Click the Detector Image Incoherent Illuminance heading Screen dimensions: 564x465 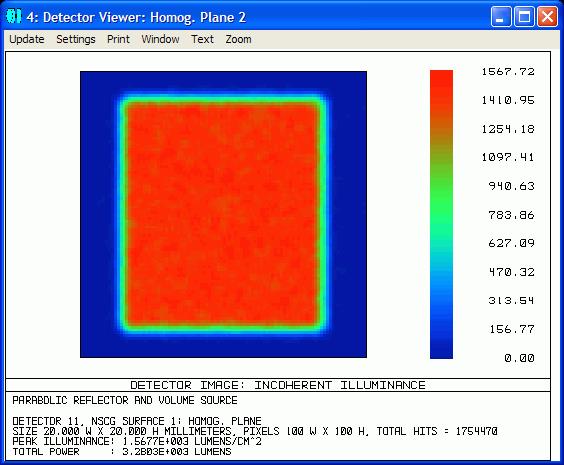tap(278, 385)
